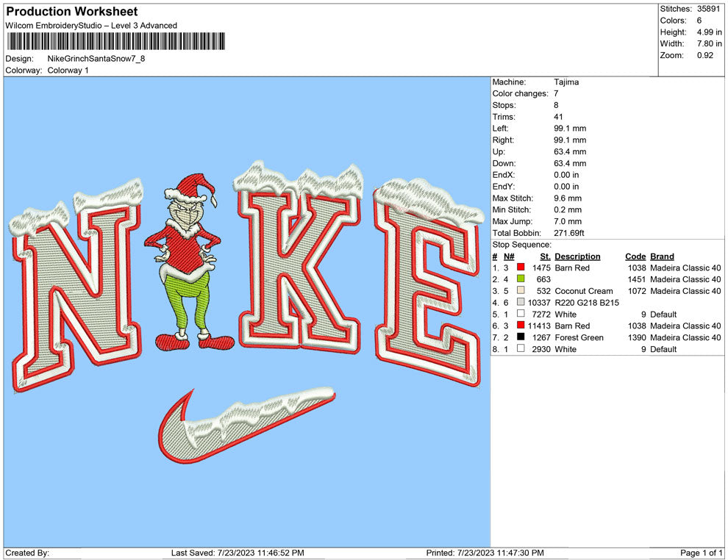Screen dimensions: 728x560
Task: Click the 'Printed: 7/23/2023 11:47:30 PM' text
Action: (485, 553)
